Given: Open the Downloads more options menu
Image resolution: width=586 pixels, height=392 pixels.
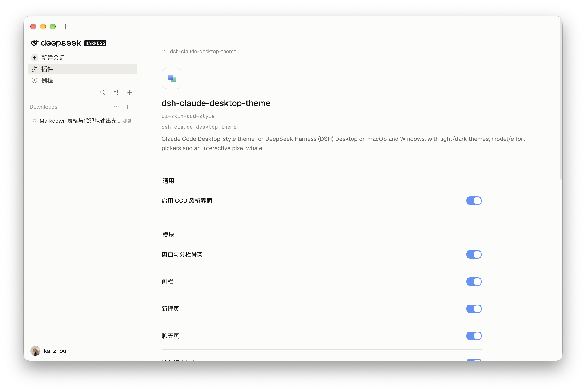Looking at the screenshot, I should (117, 107).
